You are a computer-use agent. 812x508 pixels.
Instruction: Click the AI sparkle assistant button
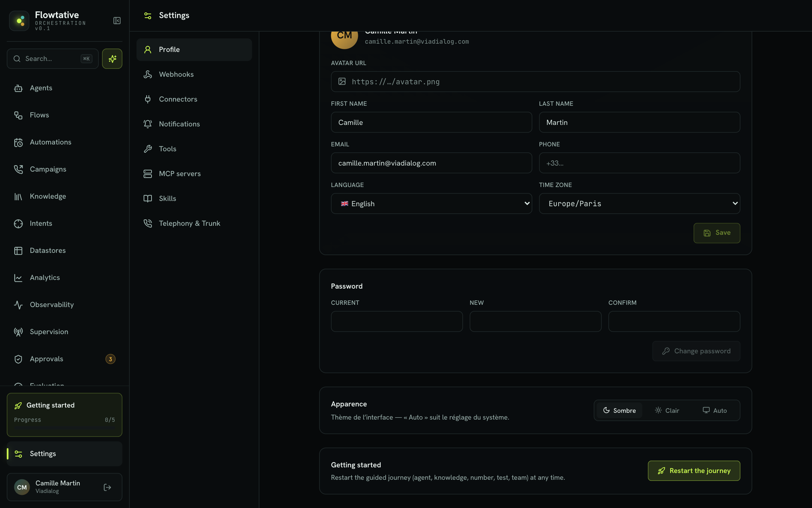[x=112, y=59]
